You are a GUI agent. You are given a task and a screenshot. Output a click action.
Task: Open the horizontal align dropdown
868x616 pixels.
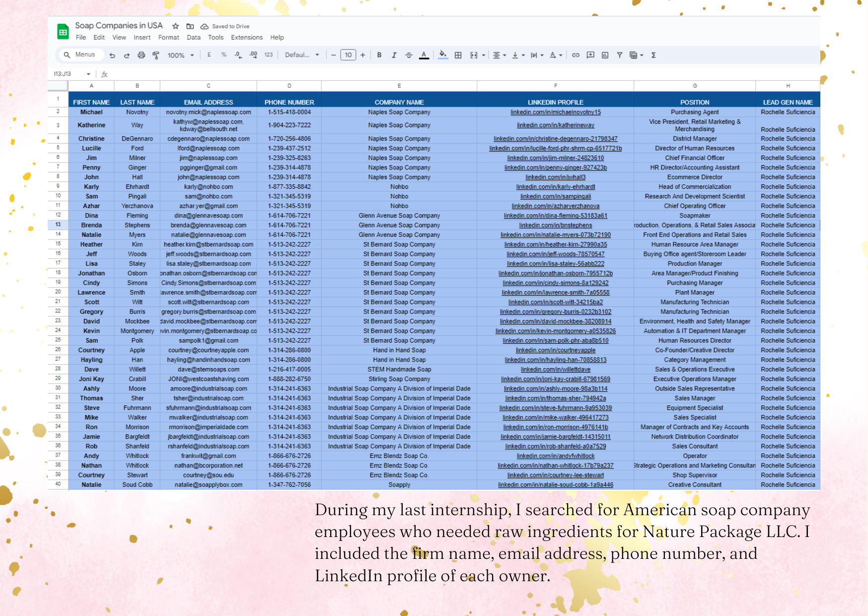click(499, 55)
